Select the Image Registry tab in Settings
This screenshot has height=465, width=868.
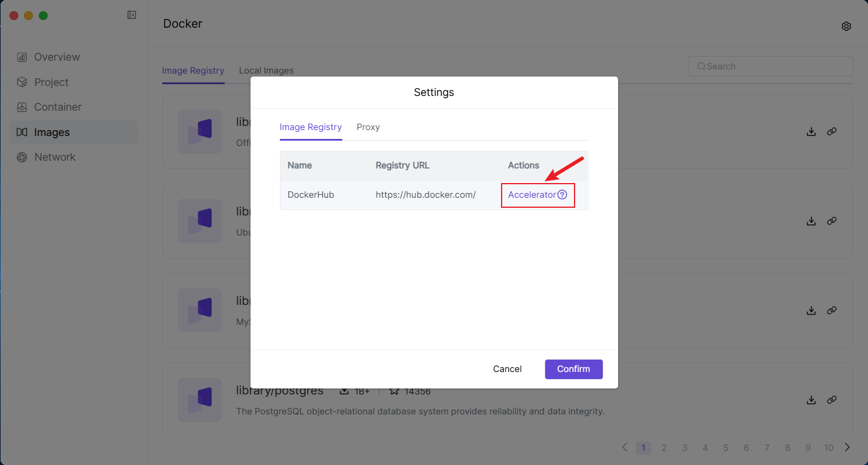(311, 127)
